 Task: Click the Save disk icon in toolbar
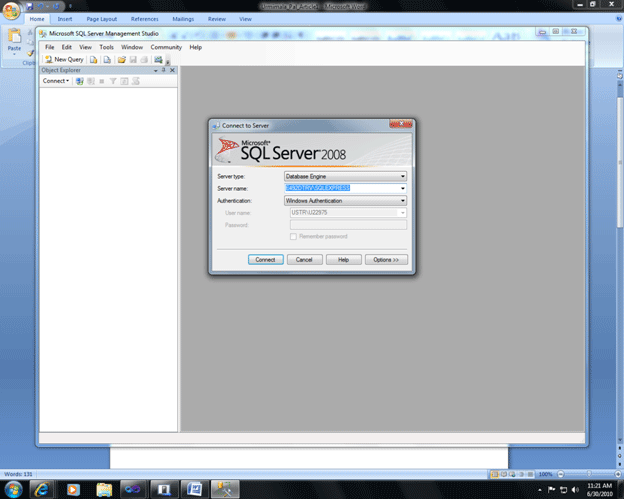(x=133, y=60)
